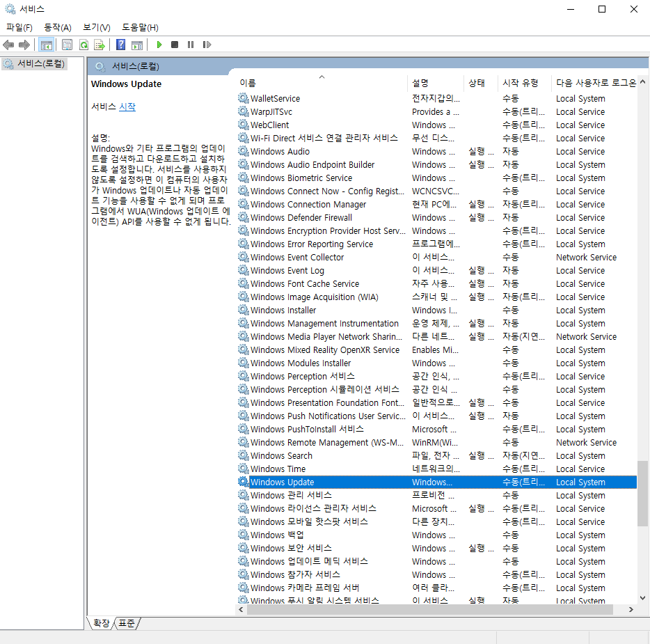
Task: Open the 파일(F) menu
Action: [x=19, y=27]
